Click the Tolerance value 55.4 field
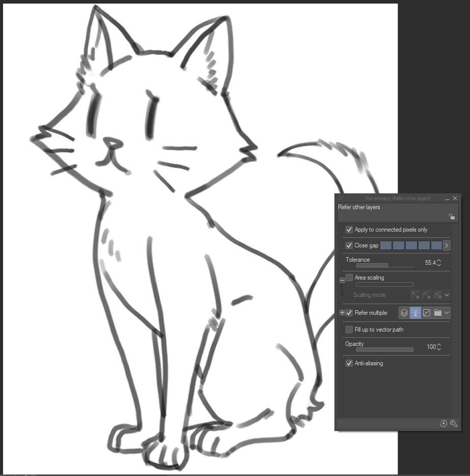This screenshot has height=476, width=470. [x=430, y=263]
